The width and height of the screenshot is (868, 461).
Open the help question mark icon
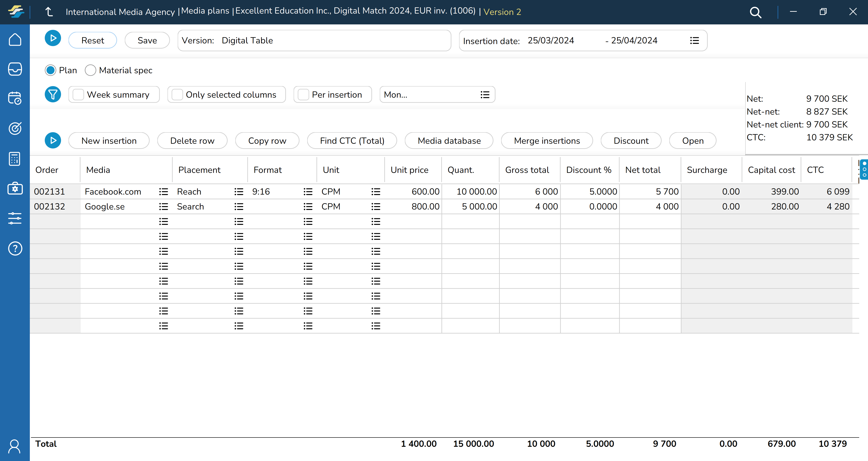tap(15, 249)
